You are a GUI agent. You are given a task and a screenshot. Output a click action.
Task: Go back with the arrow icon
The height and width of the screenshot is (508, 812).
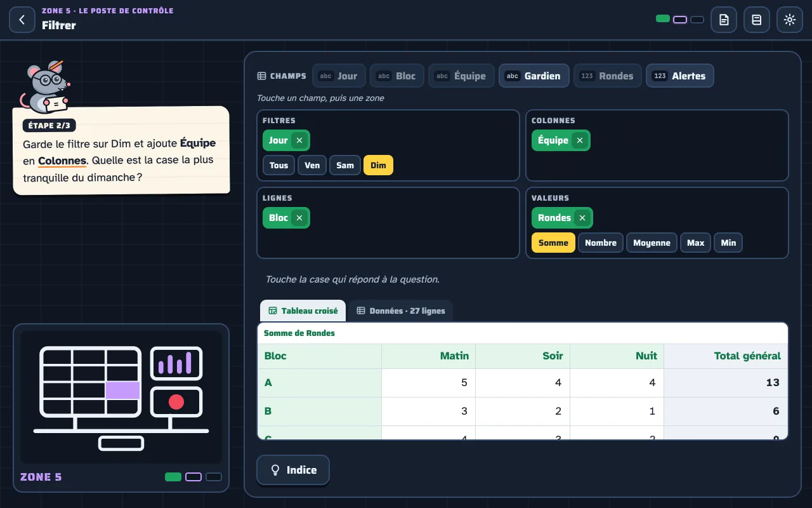tap(22, 20)
